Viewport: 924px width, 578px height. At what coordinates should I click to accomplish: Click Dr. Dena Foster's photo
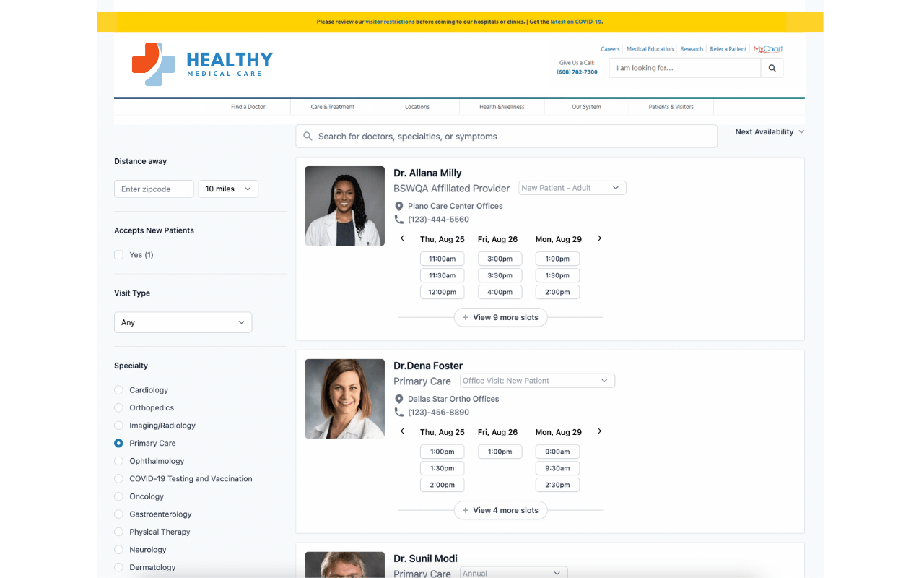pyautogui.click(x=344, y=399)
